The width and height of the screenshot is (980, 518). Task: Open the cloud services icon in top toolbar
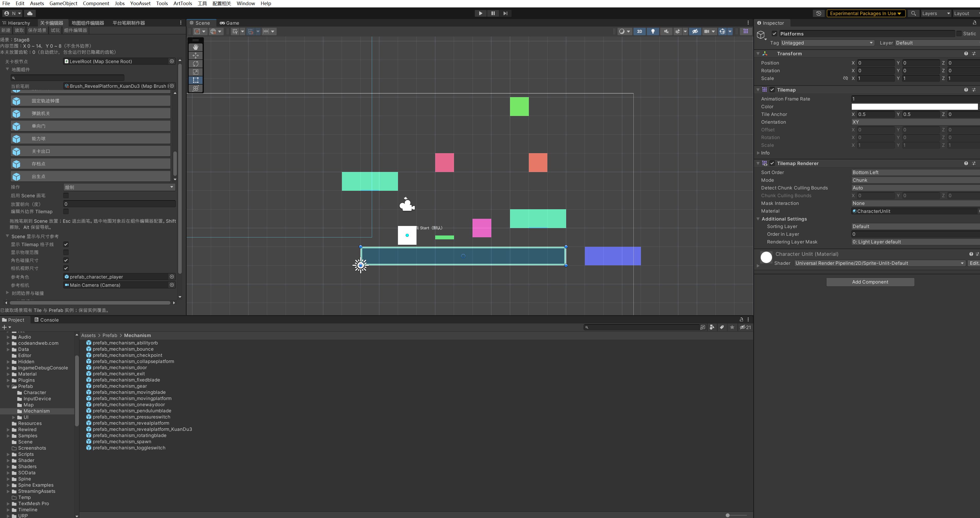(x=30, y=13)
